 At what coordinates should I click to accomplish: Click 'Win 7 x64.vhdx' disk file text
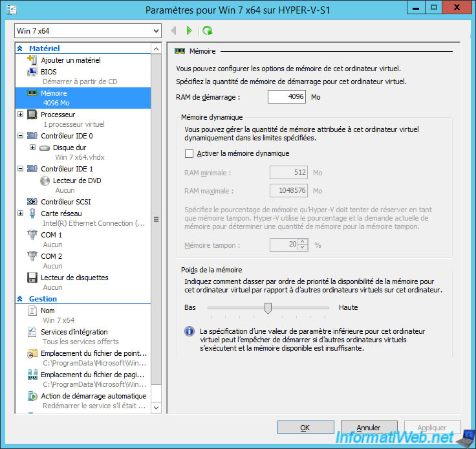[80, 157]
